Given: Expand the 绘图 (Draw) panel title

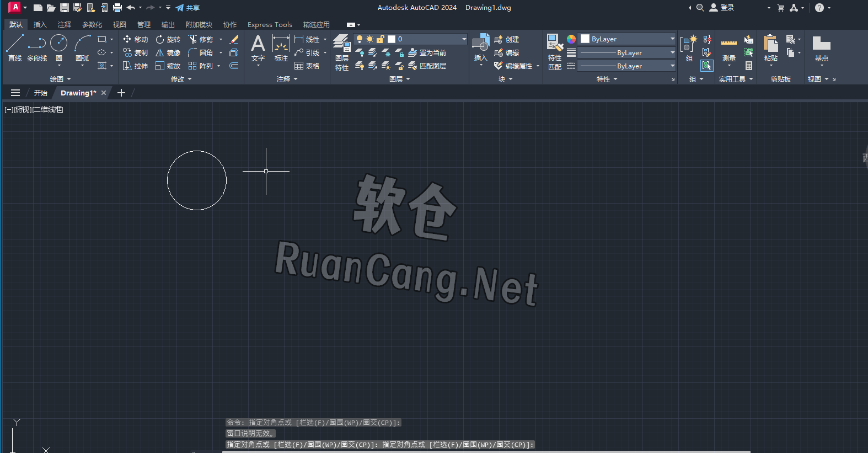Looking at the screenshot, I should (60, 79).
